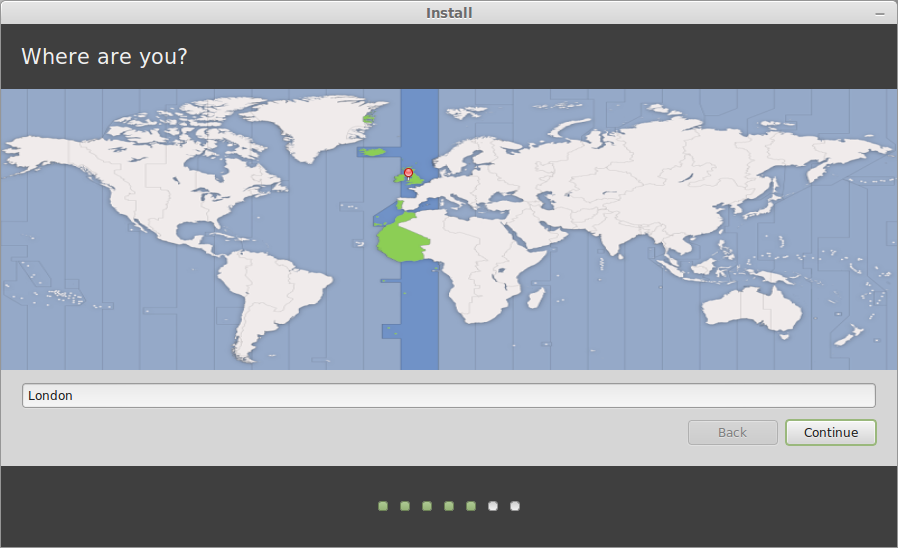Select Alaska on the timezone map
The image size is (898, 548).
click(40, 152)
